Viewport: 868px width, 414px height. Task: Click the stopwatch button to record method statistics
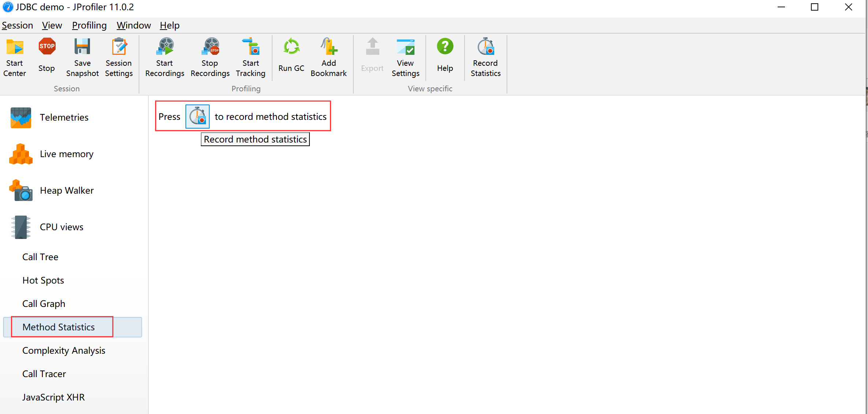click(x=198, y=117)
